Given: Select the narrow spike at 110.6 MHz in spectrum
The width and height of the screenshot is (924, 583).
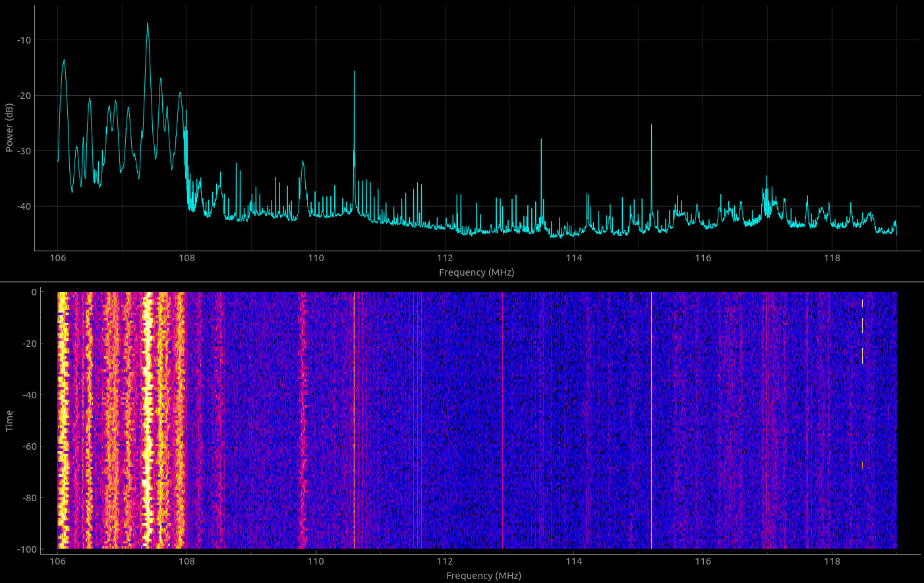Looking at the screenshot, I should 354,73.
